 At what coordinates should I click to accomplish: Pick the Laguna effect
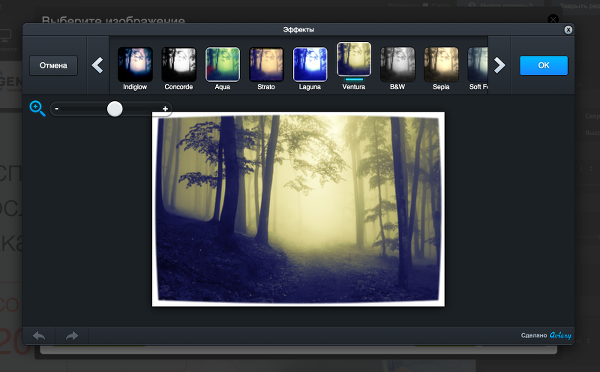pos(310,64)
